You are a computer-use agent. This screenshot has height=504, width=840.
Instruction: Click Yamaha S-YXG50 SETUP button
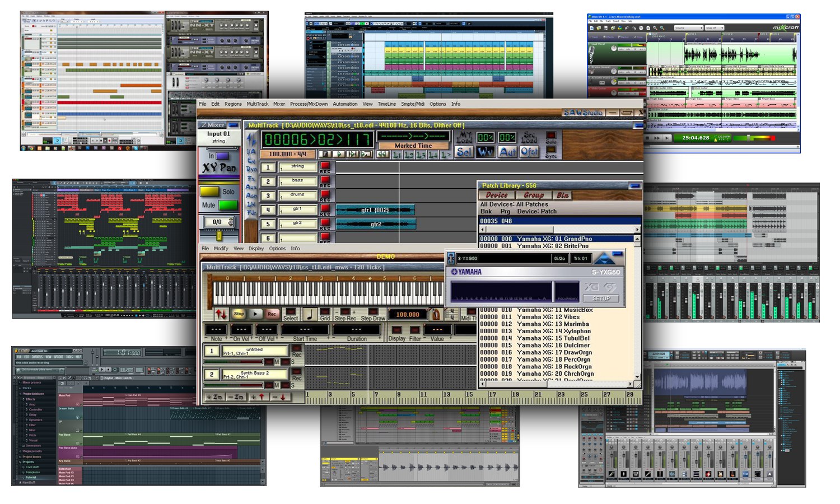pos(601,298)
